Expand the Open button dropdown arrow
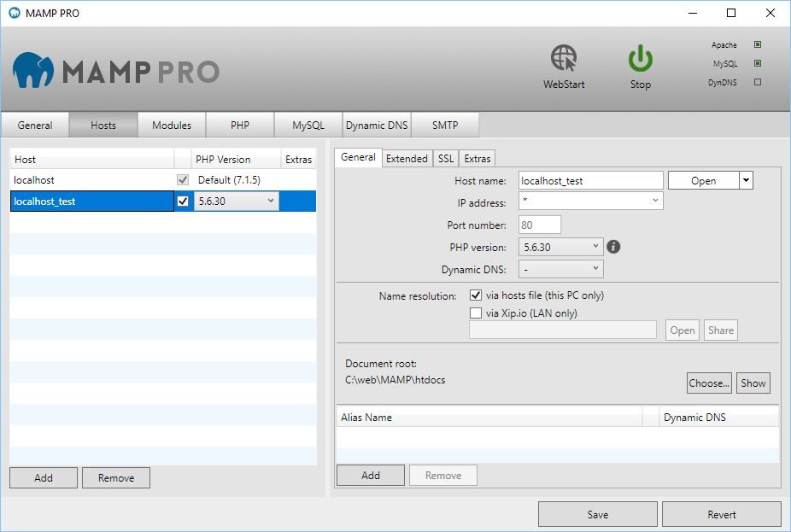Screen dimensions: 791x532 pyautogui.click(x=746, y=180)
